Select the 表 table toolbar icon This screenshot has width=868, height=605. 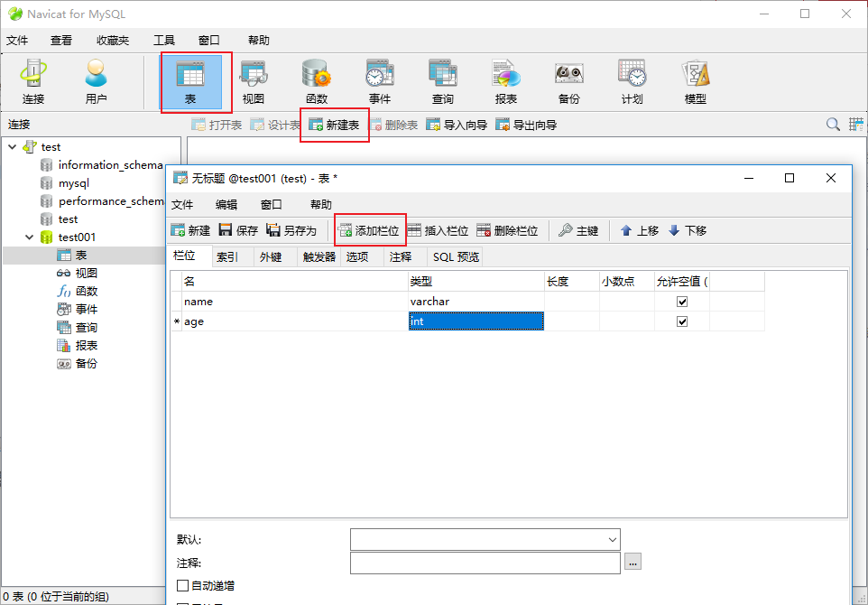(x=190, y=82)
